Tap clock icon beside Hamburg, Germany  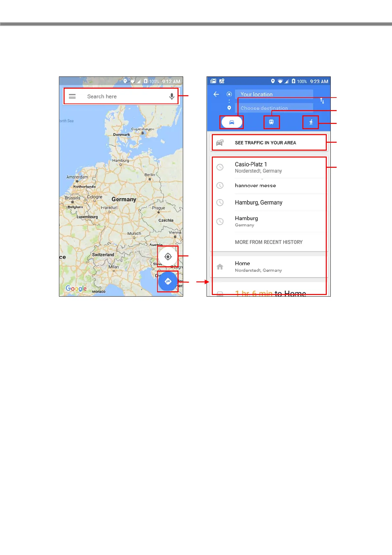point(220,202)
